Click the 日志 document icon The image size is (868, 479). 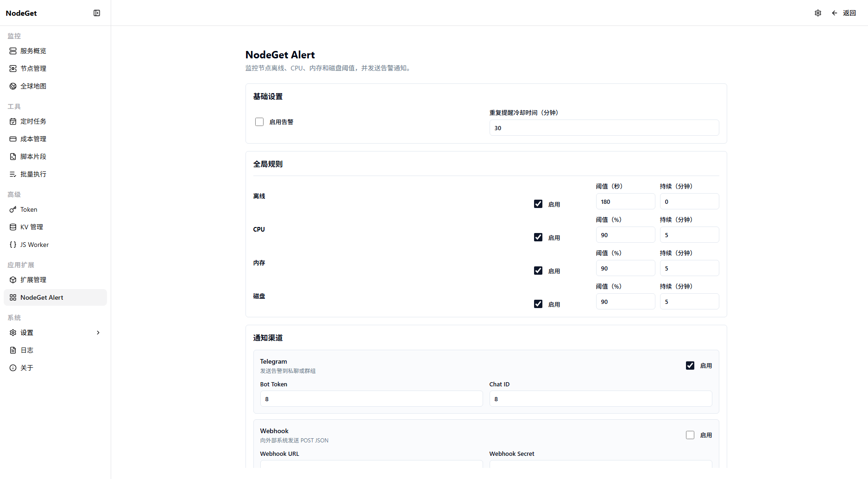pos(13,350)
